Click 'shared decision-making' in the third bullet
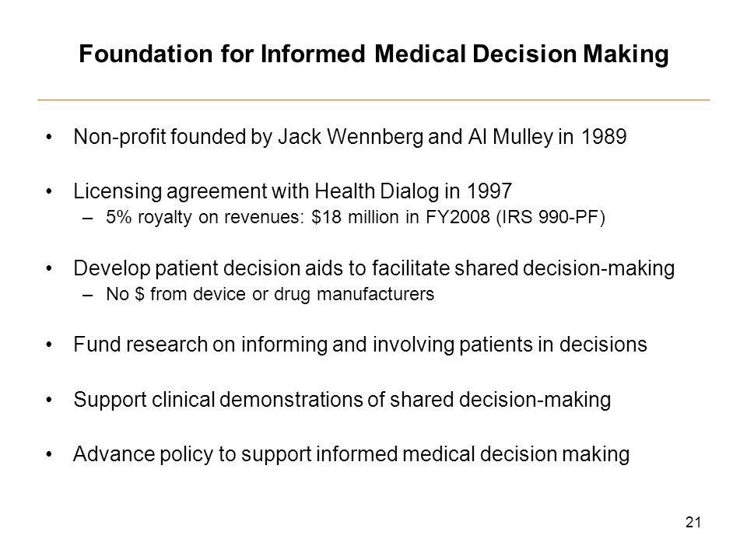 pos(565,268)
